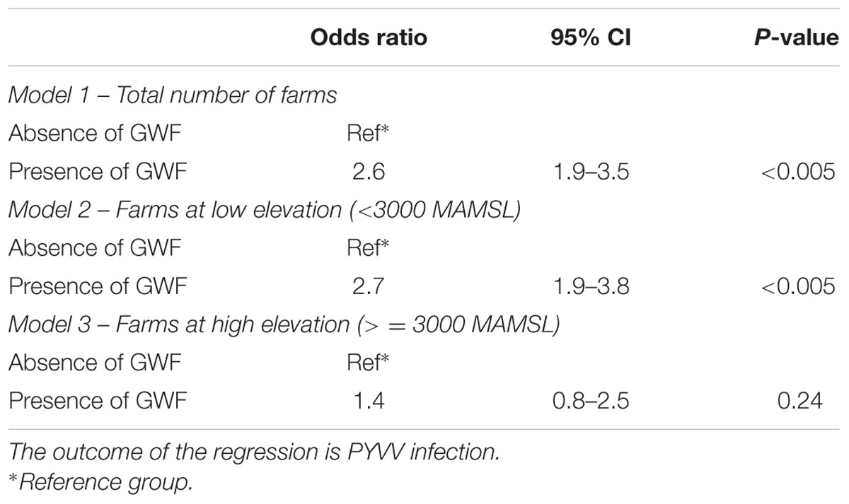Click the confidence interval 0.8–2.5
This screenshot has width=849, height=504.
590,402
